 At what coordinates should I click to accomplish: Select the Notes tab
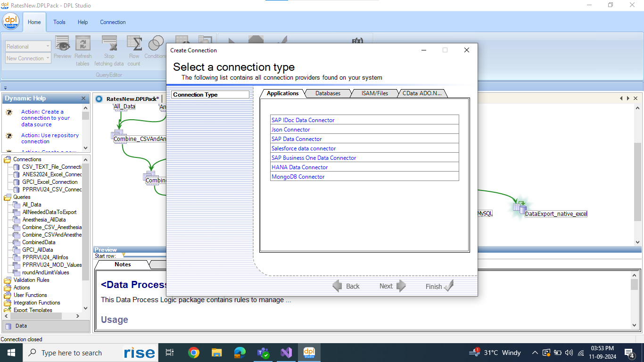123,264
